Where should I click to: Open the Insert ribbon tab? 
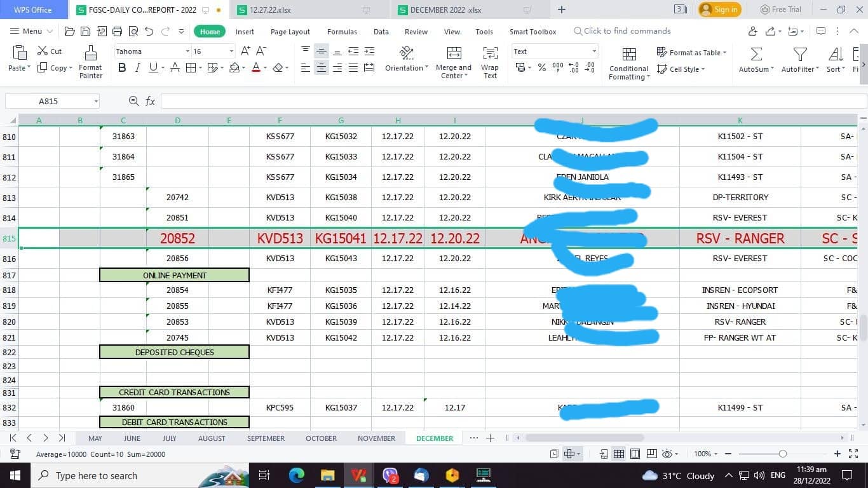click(245, 32)
